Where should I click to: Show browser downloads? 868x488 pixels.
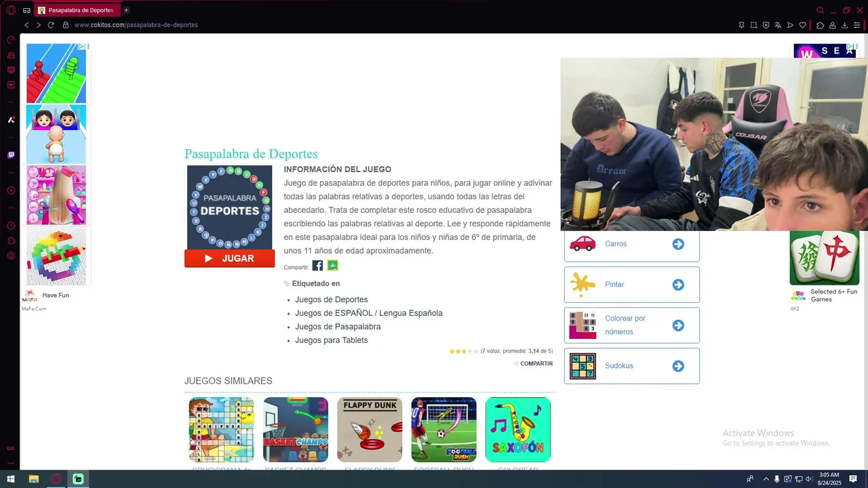pos(844,25)
